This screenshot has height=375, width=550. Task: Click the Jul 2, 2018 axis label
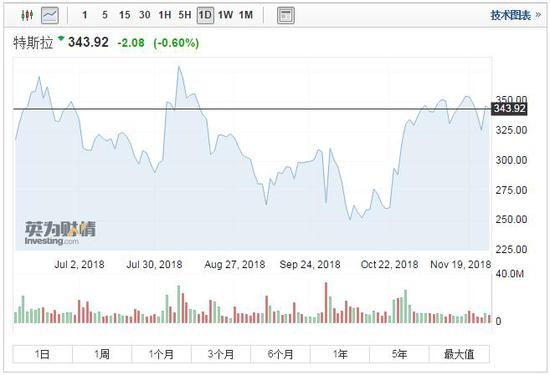pos(79,264)
